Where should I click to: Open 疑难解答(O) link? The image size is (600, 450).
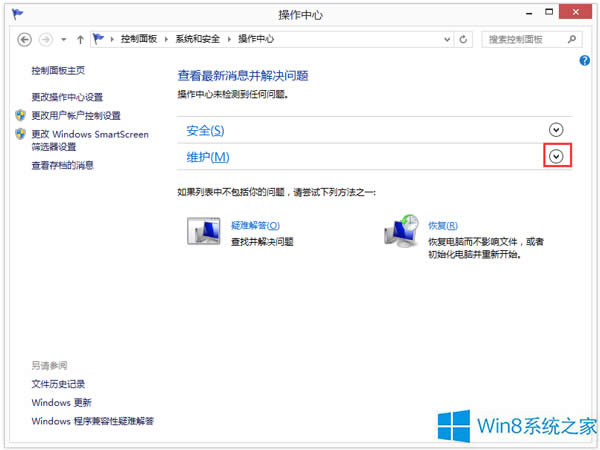pos(255,226)
